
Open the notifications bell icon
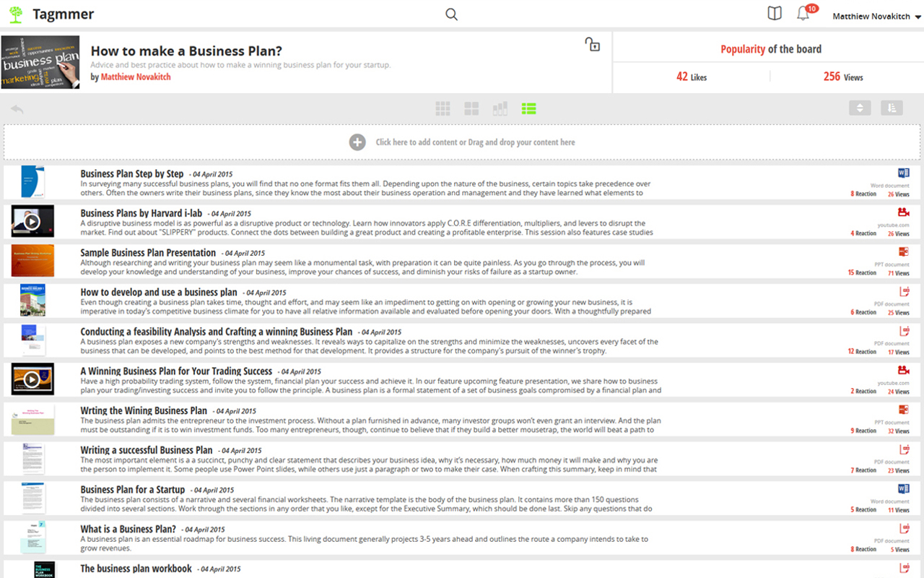803,14
